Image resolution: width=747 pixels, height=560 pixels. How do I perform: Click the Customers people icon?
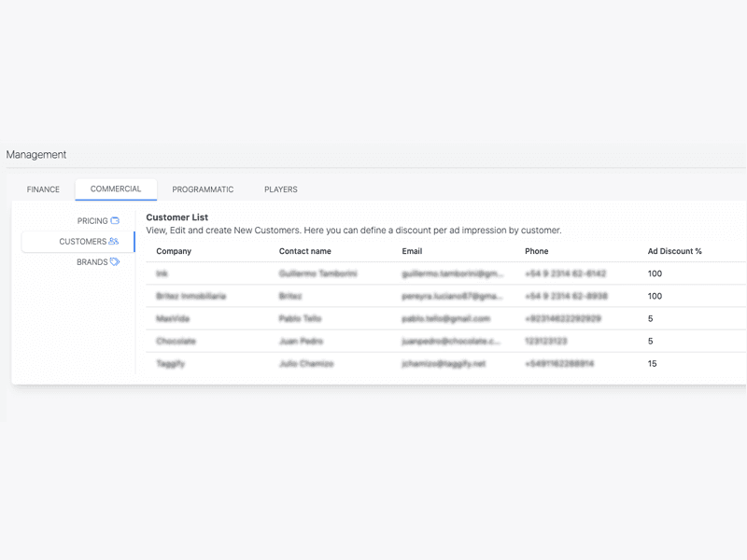coord(114,242)
